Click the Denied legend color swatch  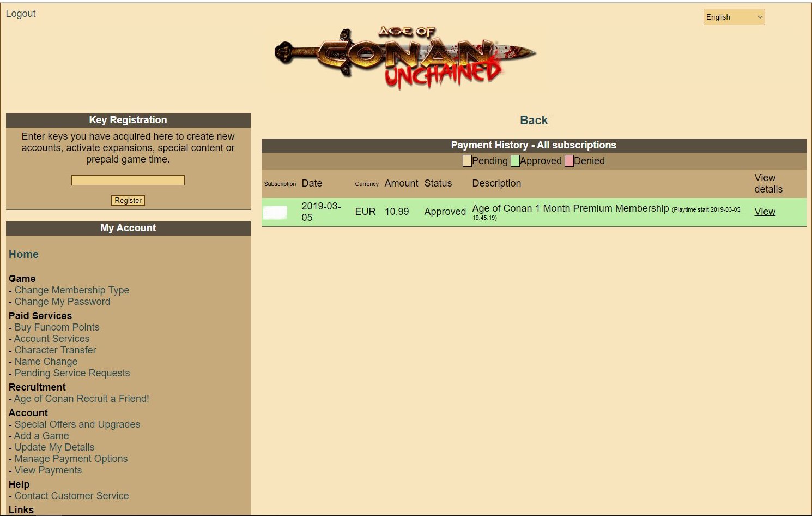(x=569, y=161)
